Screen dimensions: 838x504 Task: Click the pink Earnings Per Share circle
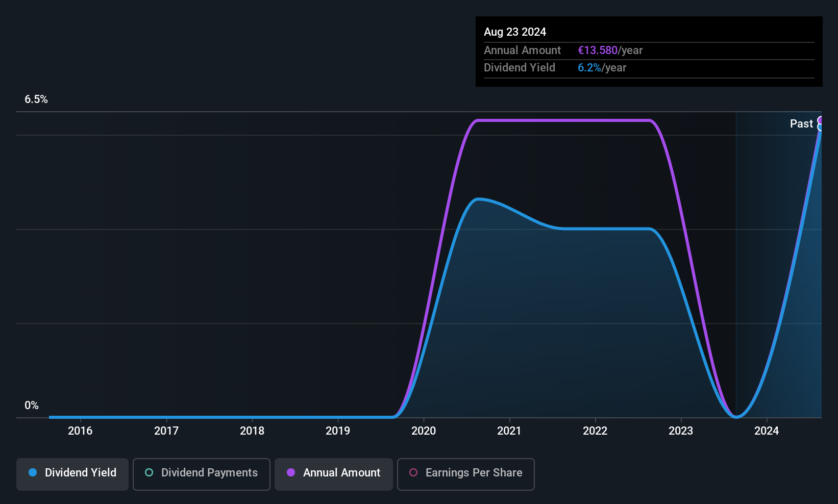tap(413, 472)
